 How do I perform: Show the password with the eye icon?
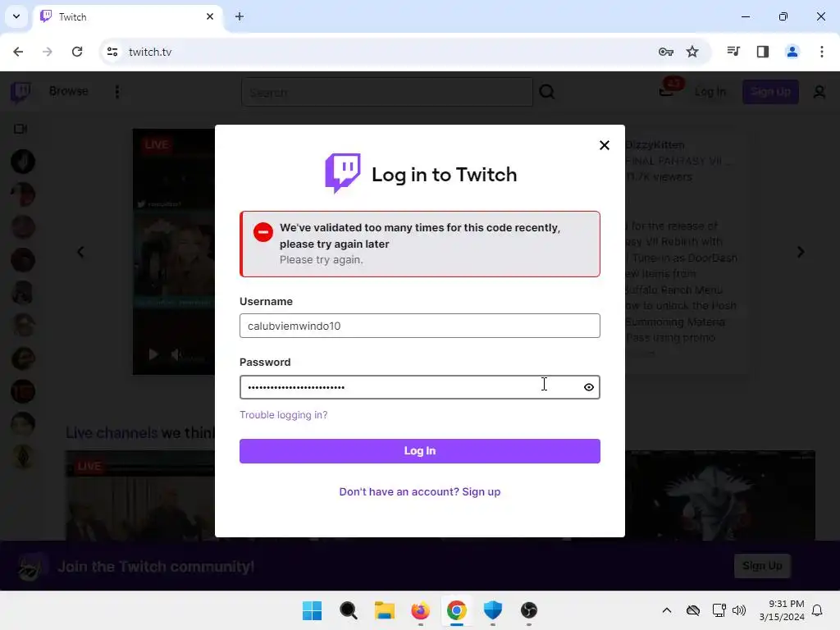click(x=589, y=387)
